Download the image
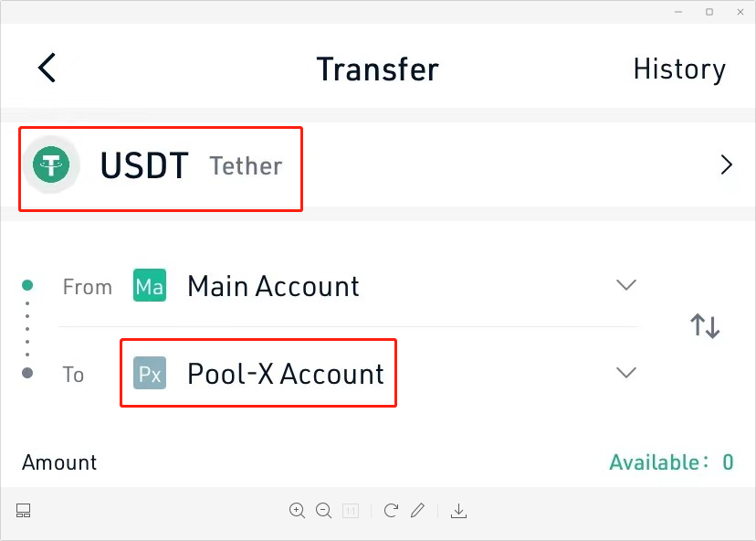Viewport: 756px width, 541px height. click(x=458, y=511)
